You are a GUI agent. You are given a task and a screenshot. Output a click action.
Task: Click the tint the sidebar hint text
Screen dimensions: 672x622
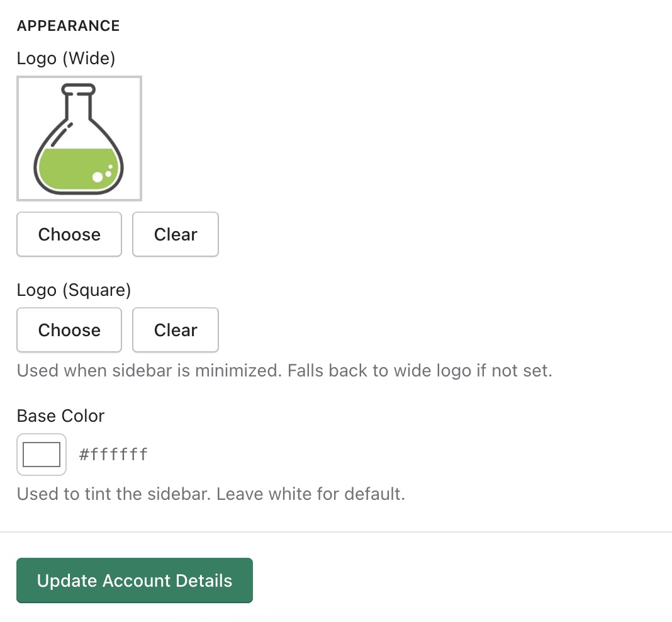[211, 494]
